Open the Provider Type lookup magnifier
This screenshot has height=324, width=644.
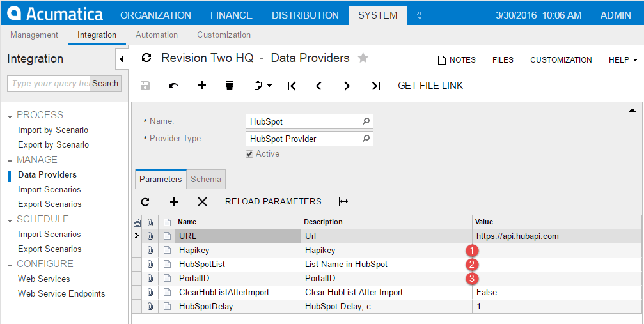[366, 139]
